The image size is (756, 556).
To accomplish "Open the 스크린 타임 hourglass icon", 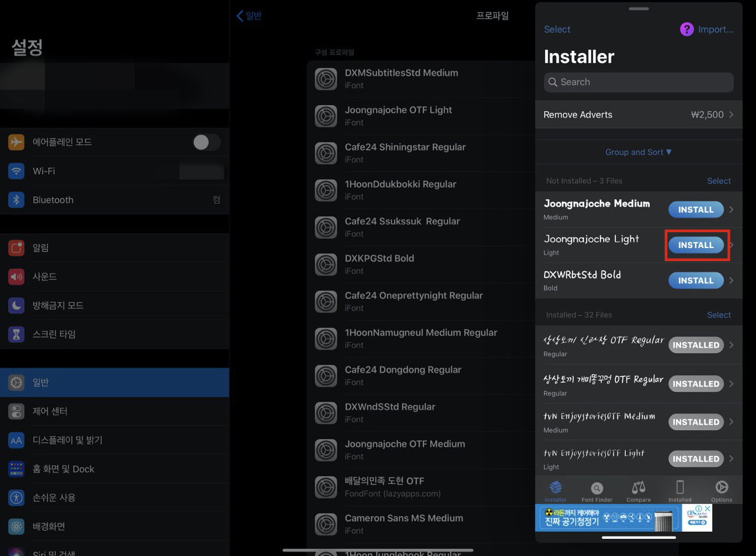I will (17, 334).
